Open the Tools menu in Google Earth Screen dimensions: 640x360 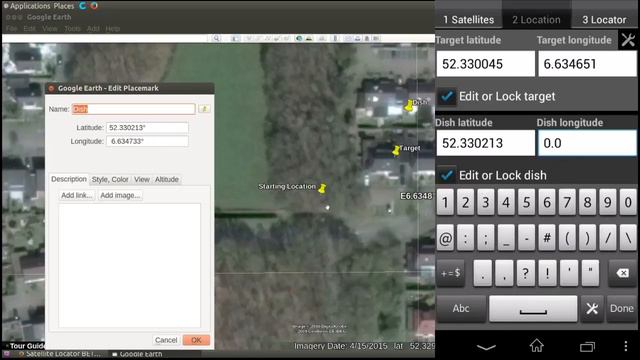pos(72,29)
